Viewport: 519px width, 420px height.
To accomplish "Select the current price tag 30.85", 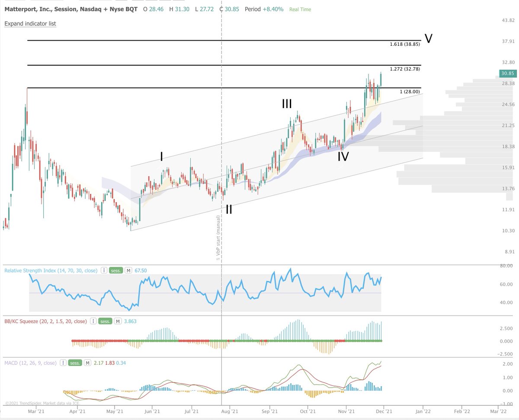I will 507,74.
